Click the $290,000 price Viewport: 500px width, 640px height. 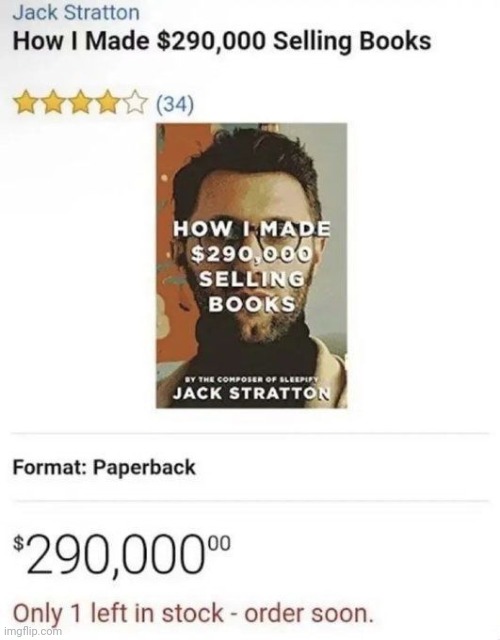(121, 554)
